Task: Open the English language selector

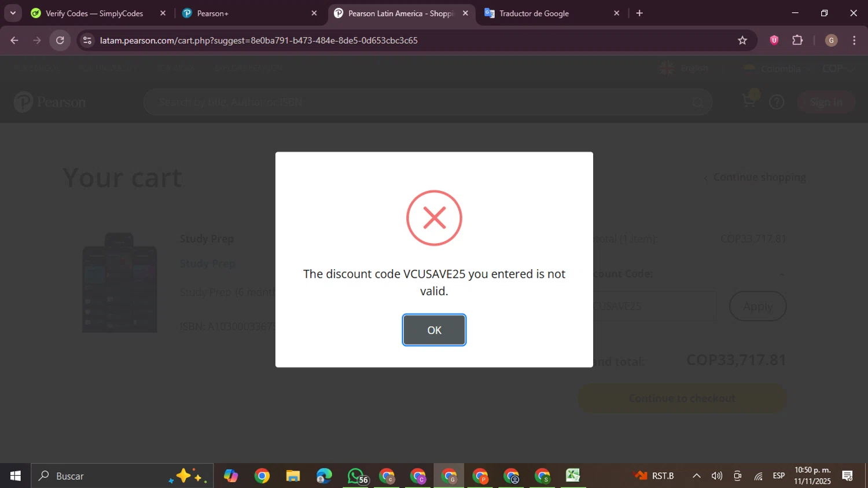Action: coord(683,68)
